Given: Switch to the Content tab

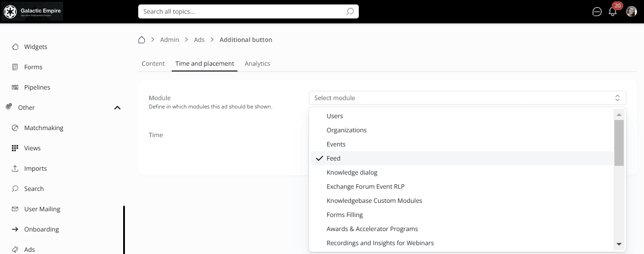Looking at the screenshot, I should [153, 63].
